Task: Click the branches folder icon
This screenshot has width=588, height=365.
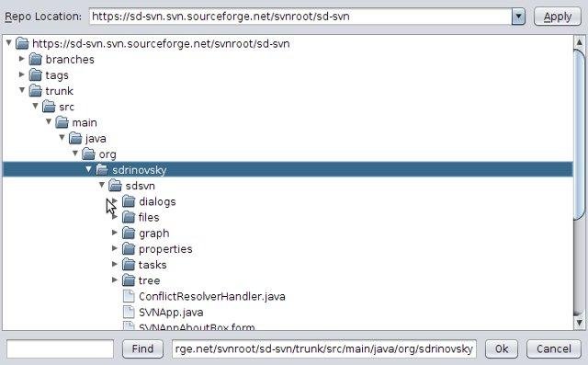Action: coord(36,59)
